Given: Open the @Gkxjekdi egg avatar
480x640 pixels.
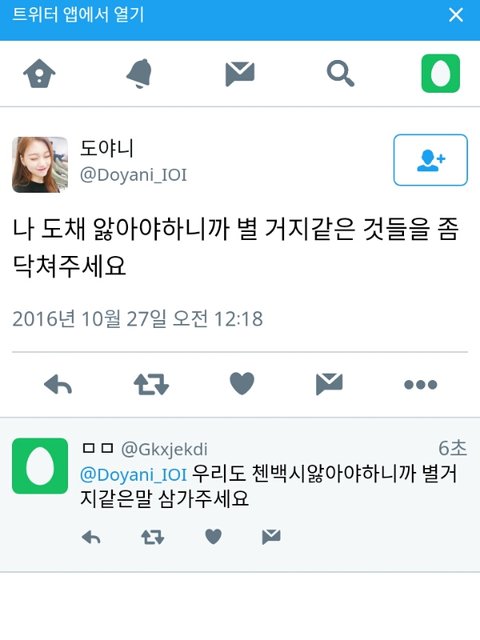Looking at the screenshot, I should click(x=40, y=466).
